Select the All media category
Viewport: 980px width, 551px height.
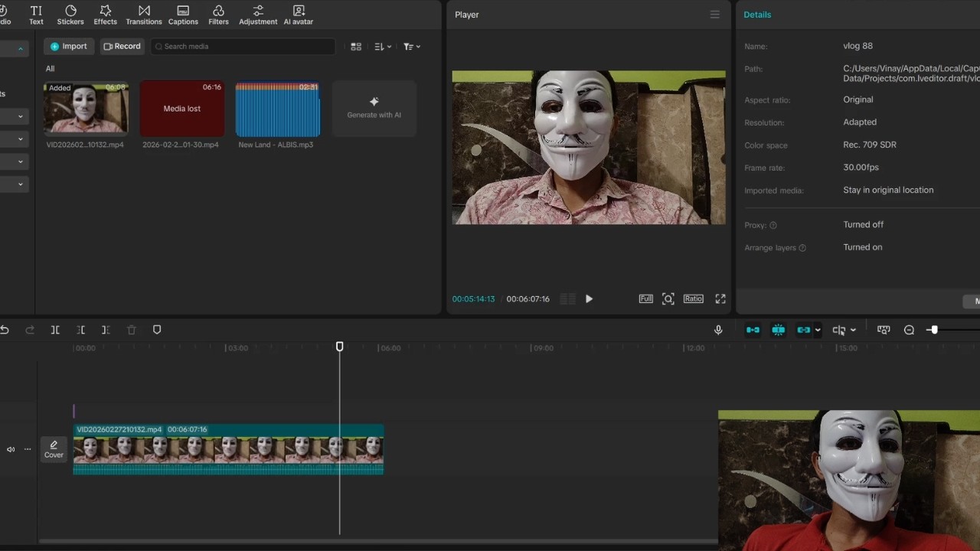50,69
